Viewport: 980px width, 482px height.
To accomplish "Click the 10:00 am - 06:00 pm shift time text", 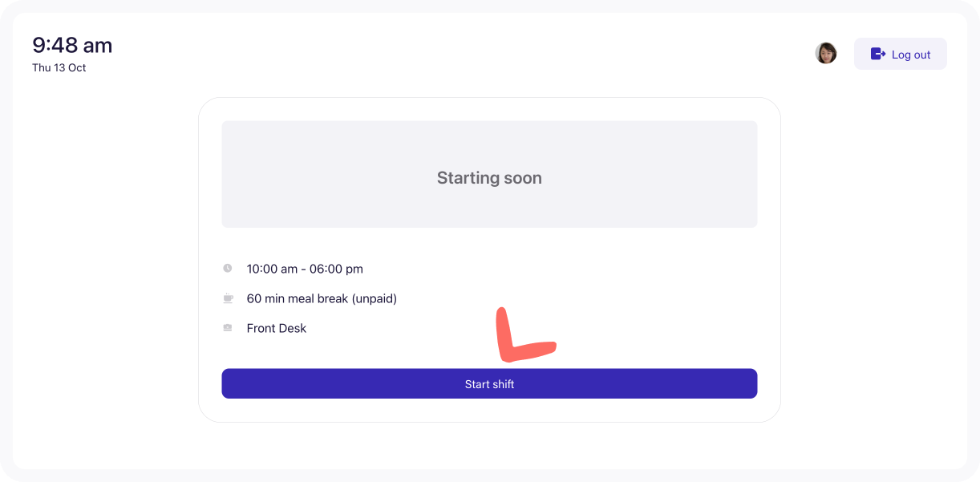I will (305, 269).
